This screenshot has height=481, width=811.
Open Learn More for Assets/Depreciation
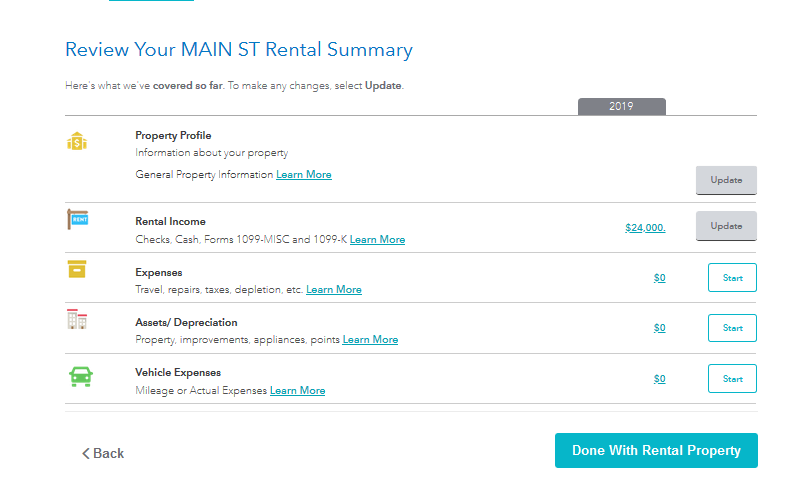point(370,340)
